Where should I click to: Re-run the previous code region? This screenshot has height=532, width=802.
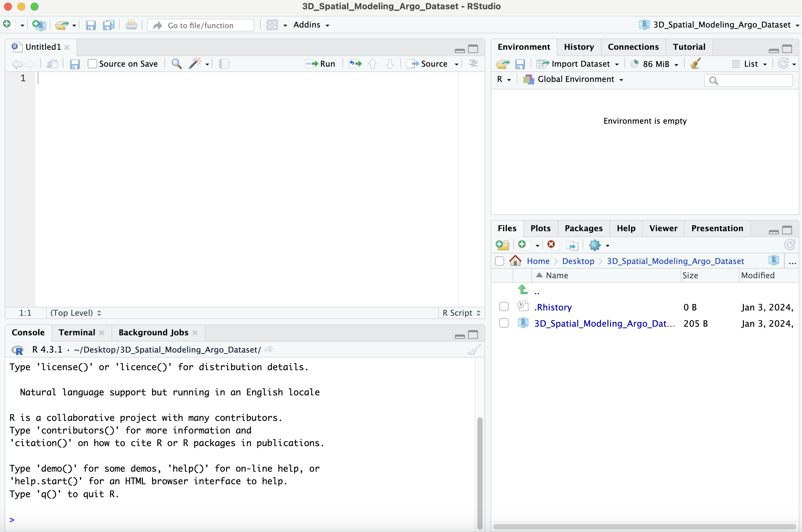(356, 63)
